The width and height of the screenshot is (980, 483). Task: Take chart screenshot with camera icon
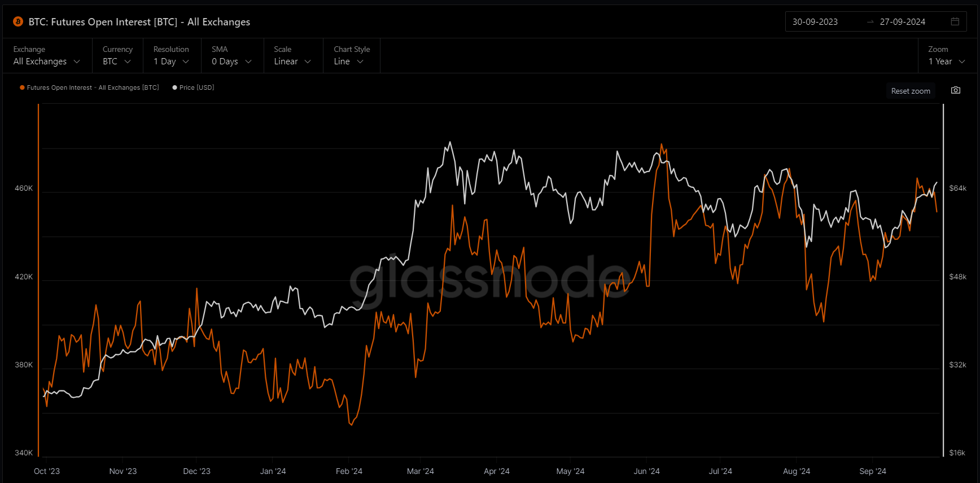(x=956, y=90)
